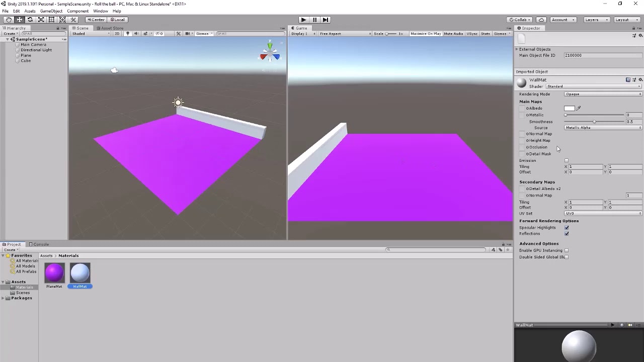Viewport: 644px width, 362px height.
Task: Open the Shaded draw mode dropdown
Action: pos(91,34)
